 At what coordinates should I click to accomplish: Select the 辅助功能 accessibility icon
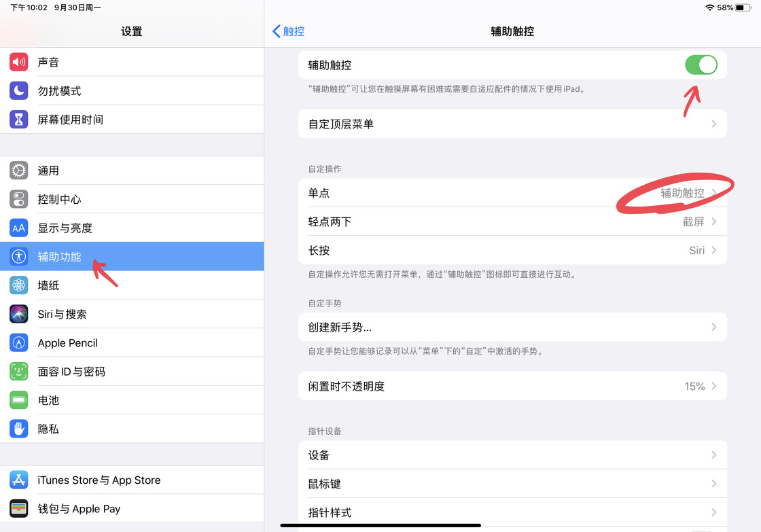tap(18, 256)
